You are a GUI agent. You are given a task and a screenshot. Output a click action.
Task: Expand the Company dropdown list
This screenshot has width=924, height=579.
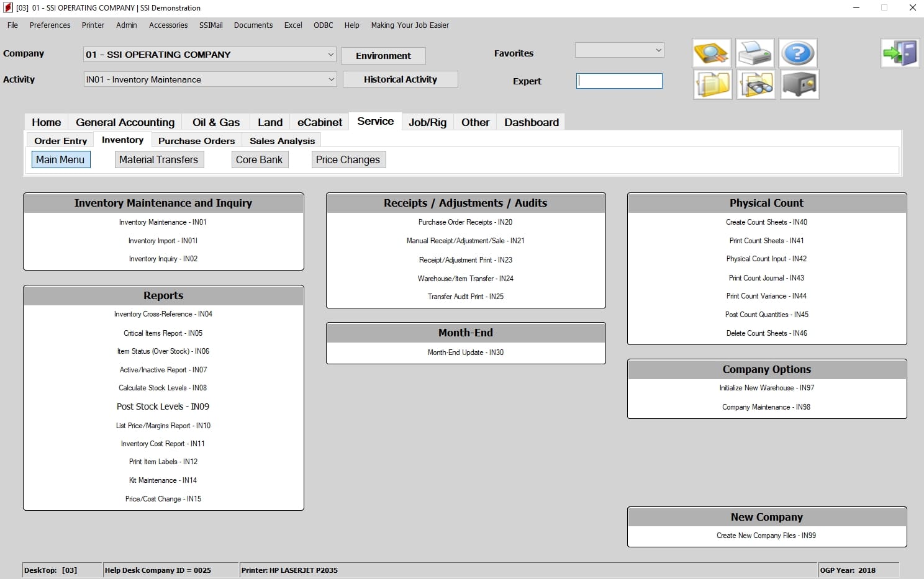(330, 54)
